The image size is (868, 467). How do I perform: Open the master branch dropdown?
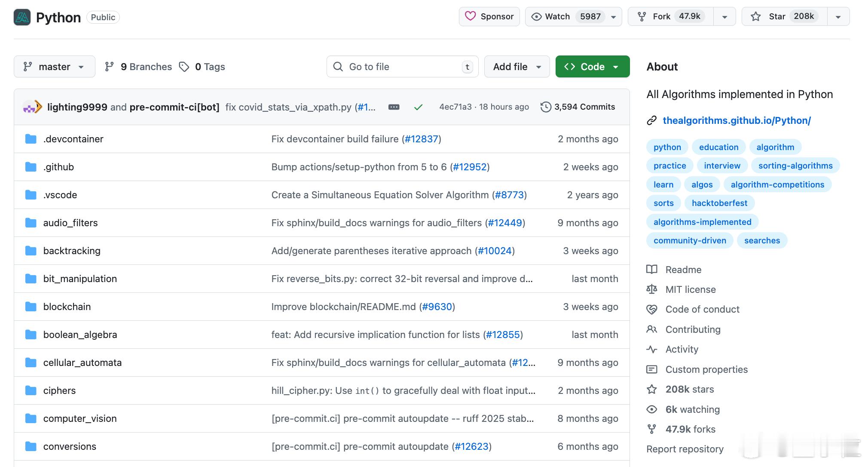pos(55,67)
